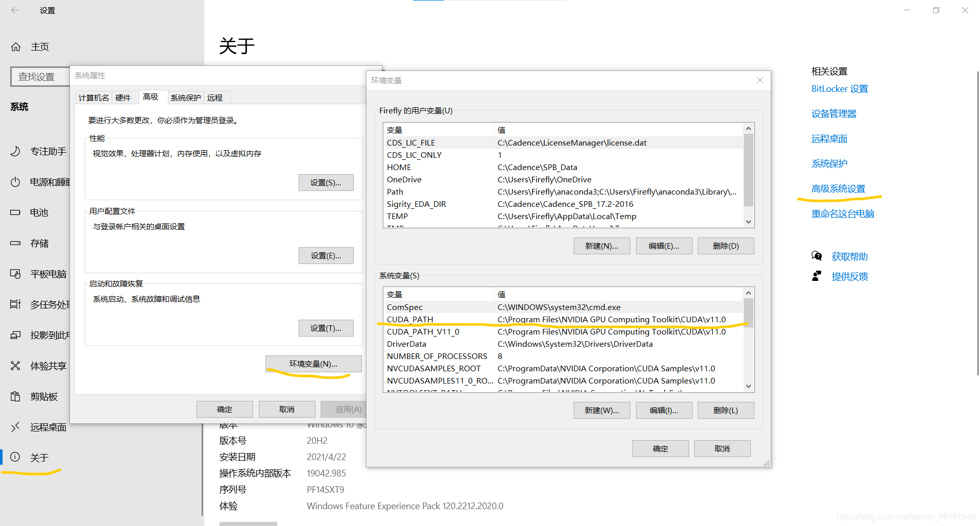This screenshot has width=980, height=526.
Task: Open Advanced system settings (高级系统设置) link
Action: click(x=839, y=189)
